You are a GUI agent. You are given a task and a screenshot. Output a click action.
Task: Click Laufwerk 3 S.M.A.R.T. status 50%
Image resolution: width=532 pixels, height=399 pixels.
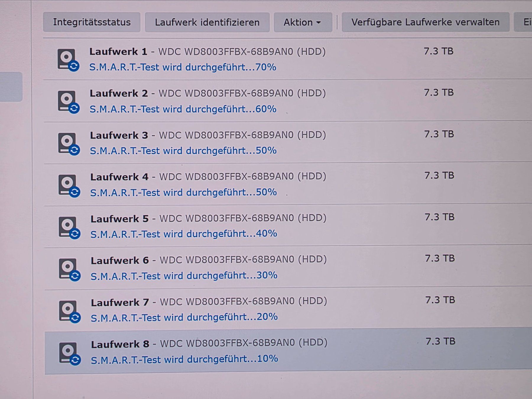pyautogui.click(x=183, y=151)
